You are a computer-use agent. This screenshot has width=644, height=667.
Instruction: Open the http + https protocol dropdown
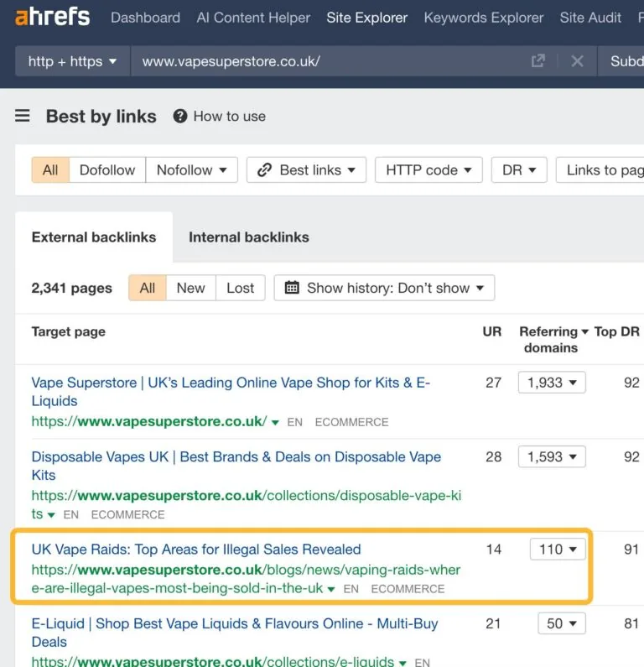pos(72,61)
